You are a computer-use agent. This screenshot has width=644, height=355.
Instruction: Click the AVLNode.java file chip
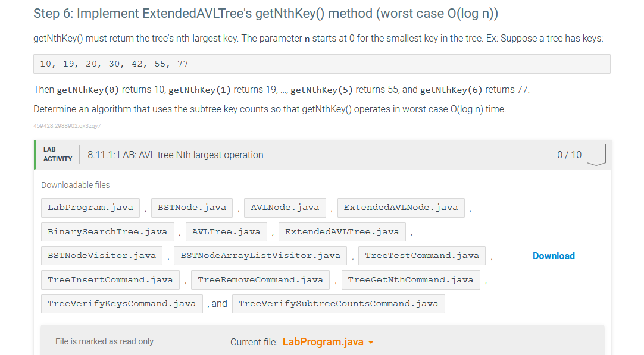(x=285, y=208)
